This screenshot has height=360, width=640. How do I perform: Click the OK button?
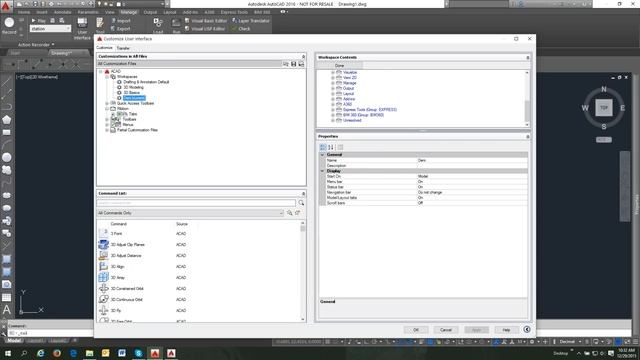416,330
